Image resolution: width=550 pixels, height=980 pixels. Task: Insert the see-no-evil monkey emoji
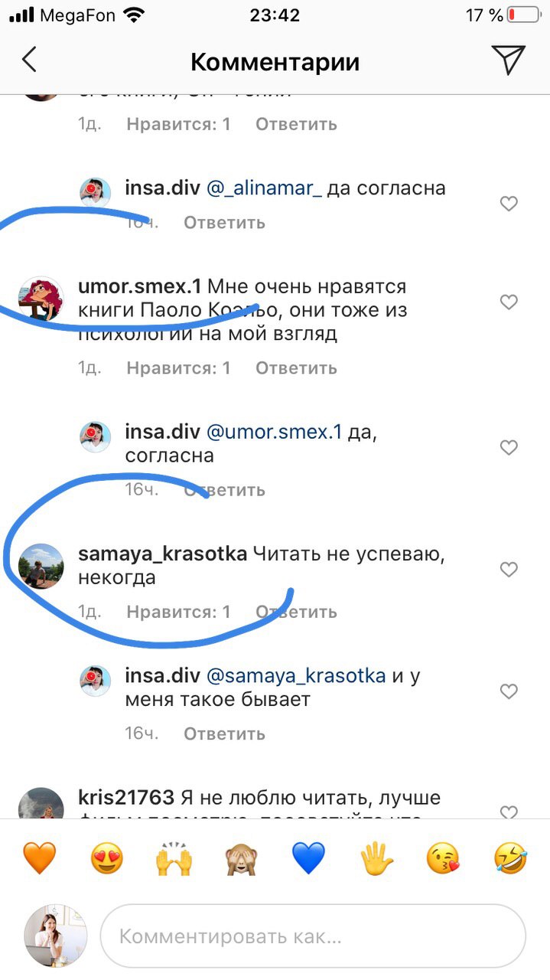tap(241, 857)
